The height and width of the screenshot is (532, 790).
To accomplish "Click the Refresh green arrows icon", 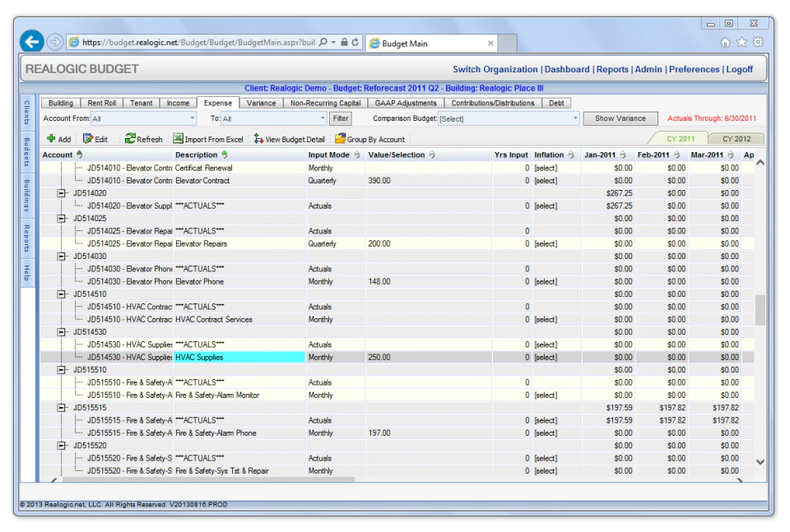I will click(x=130, y=138).
